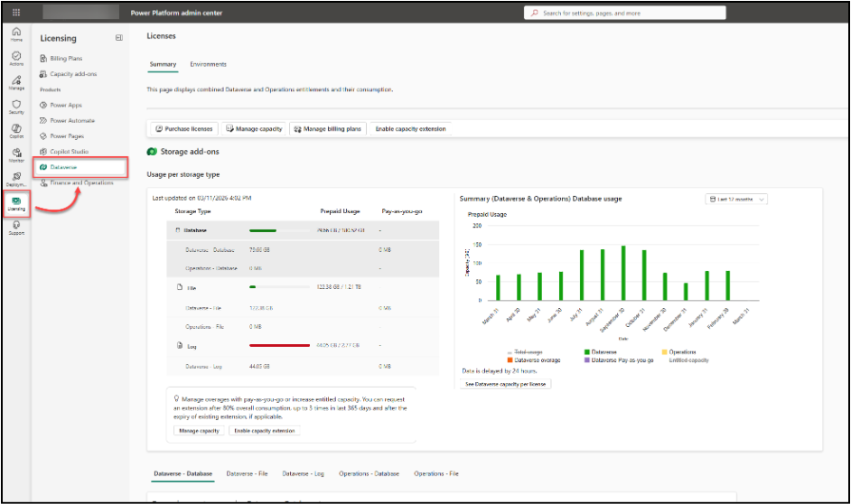Open the Last 12 months dropdown
This screenshot has width=851, height=504.
tap(737, 199)
